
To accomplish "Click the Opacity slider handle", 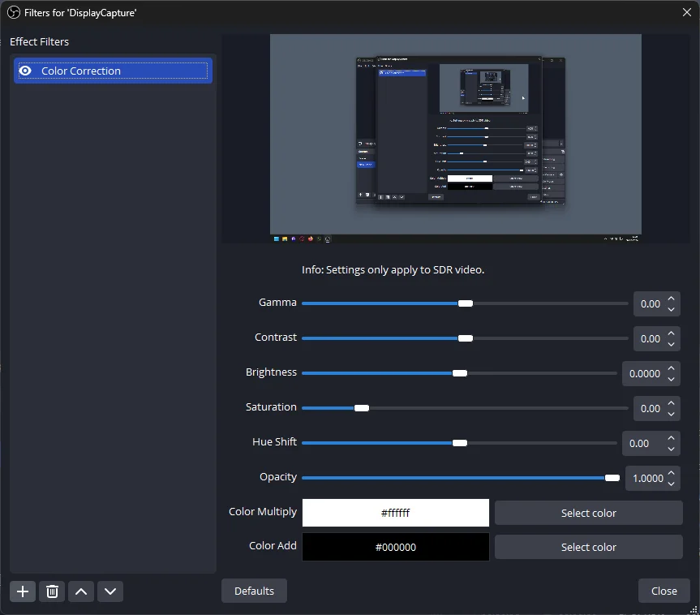I will coord(612,478).
